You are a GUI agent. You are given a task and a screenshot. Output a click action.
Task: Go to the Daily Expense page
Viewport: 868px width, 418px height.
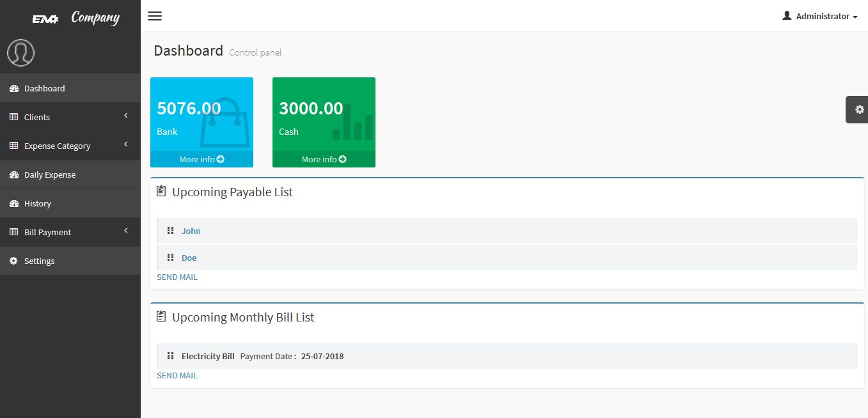[70, 174]
